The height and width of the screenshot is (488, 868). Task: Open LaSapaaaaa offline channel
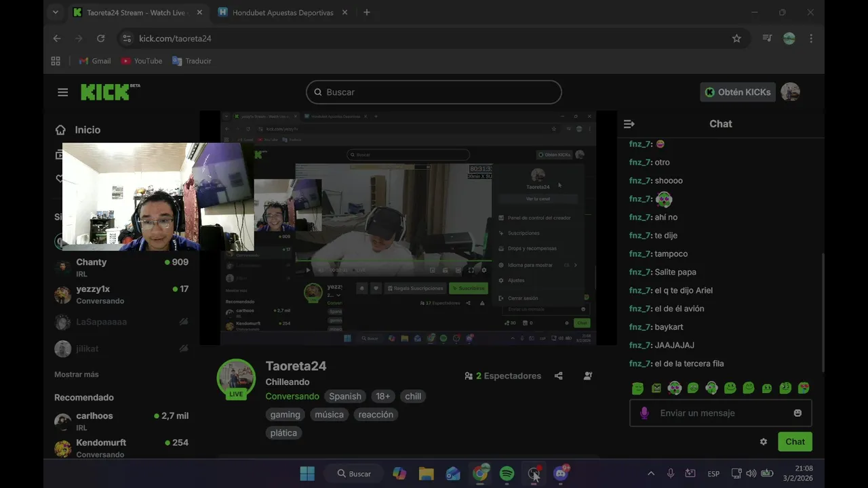[122, 322]
